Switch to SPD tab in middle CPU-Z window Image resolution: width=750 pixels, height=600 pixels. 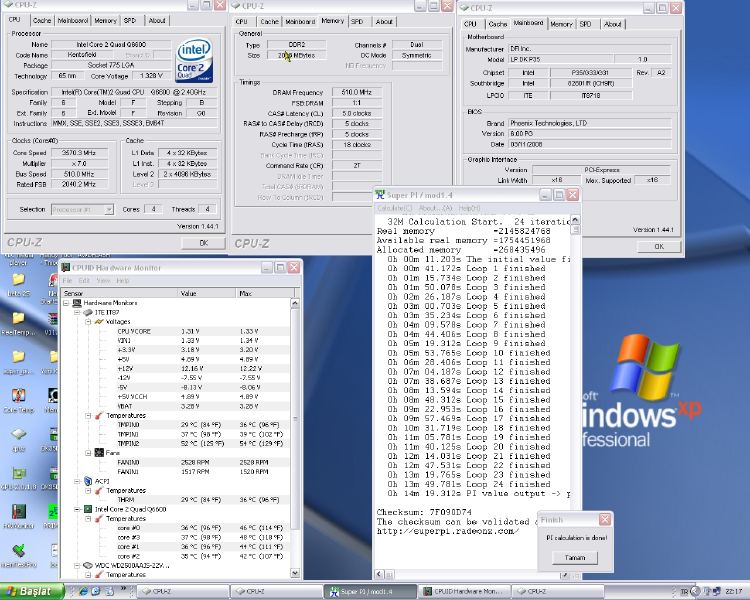pos(357,22)
